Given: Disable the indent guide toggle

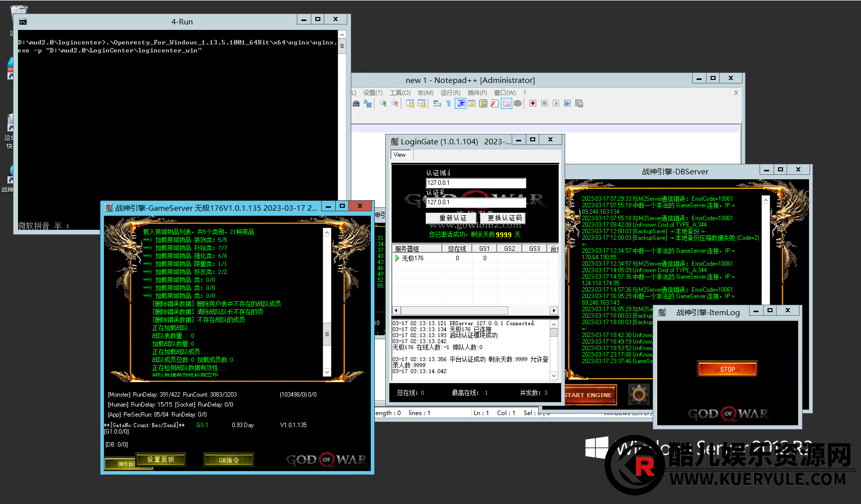Looking at the screenshot, I should click(x=460, y=103).
